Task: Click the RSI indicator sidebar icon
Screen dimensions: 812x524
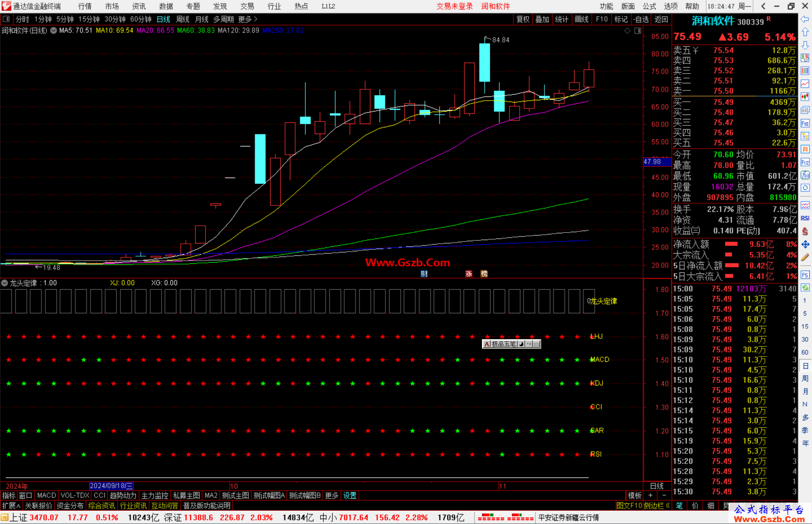Action: click(x=805, y=218)
